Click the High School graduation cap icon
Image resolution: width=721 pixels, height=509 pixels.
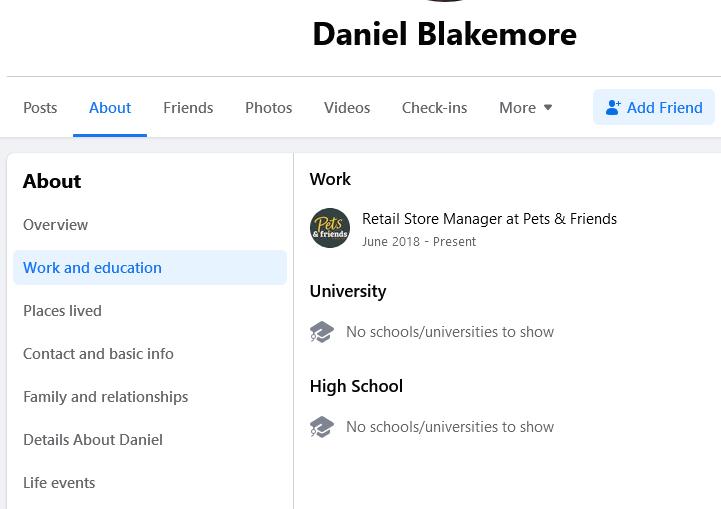(322, 427)
